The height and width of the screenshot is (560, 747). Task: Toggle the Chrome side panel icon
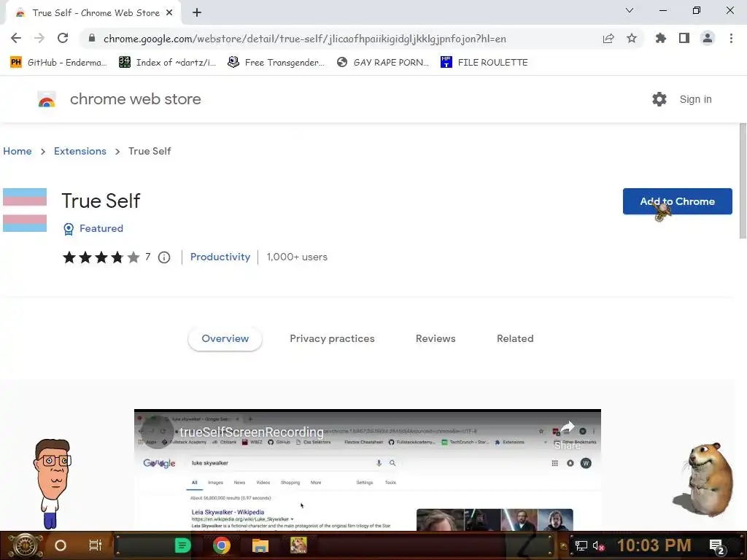tap(684, 38)
